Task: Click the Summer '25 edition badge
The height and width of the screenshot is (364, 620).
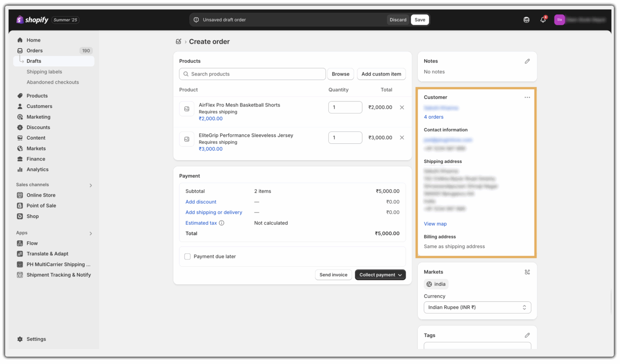Action: point(66,20)
